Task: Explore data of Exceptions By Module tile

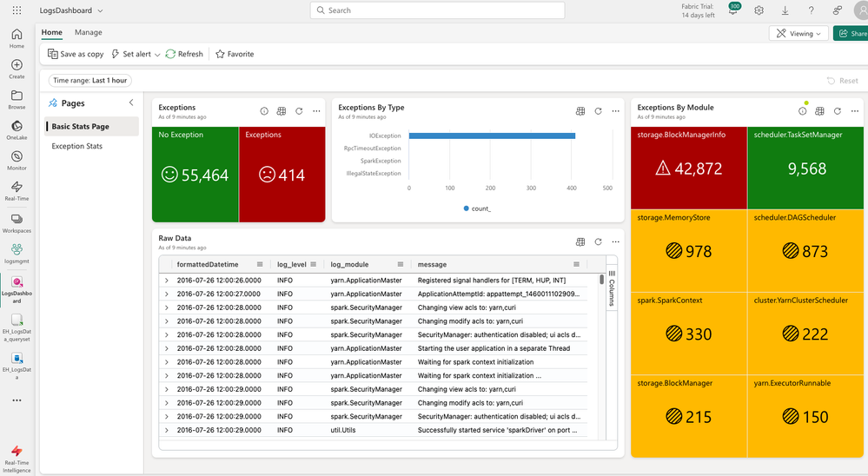Action: tap(819, 111)
